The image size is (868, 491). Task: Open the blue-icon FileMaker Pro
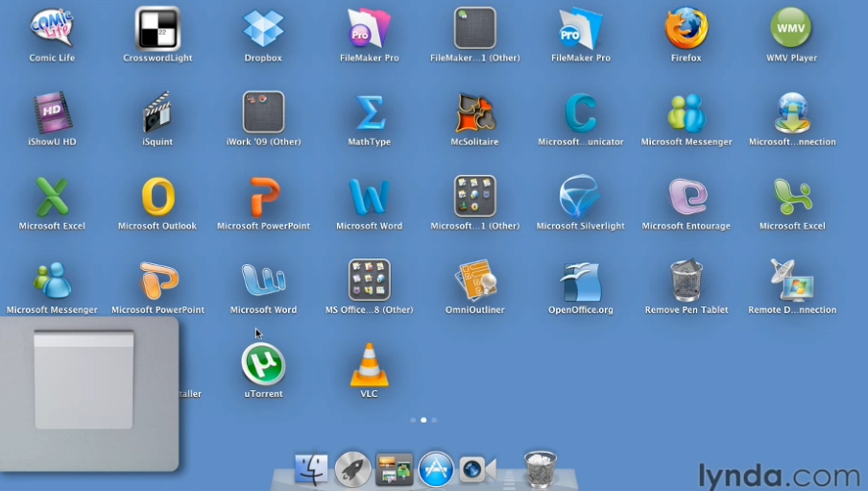coord(581,28)
